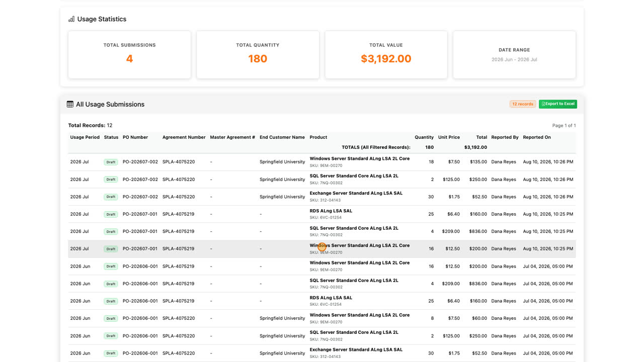Viewport: 644px width, 362px height.
Task: Click the 10:25 PM timestamp in the highlighted row
Action: [548, 249]
